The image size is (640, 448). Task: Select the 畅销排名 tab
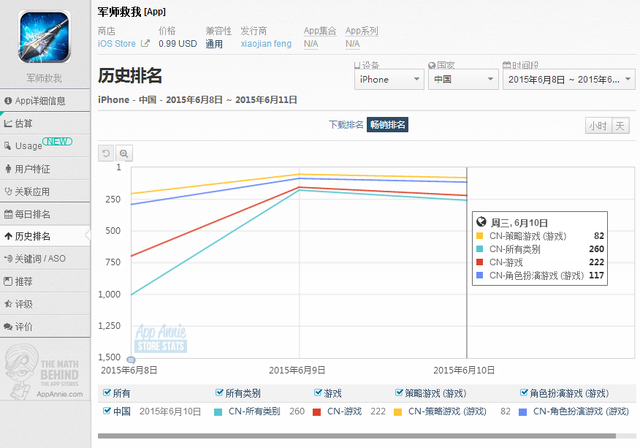388,125
